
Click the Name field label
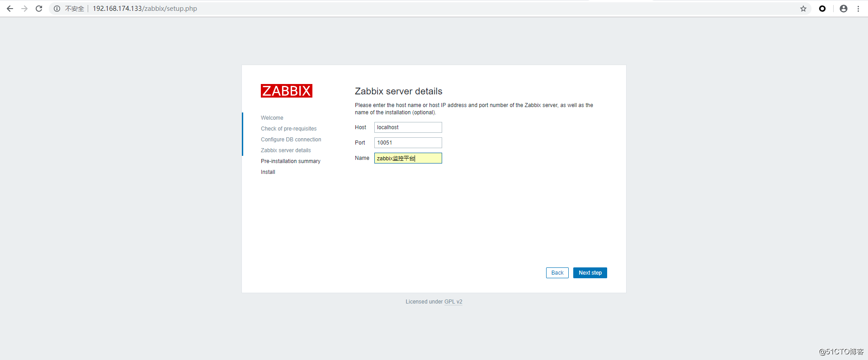click(x=362, y=158)
